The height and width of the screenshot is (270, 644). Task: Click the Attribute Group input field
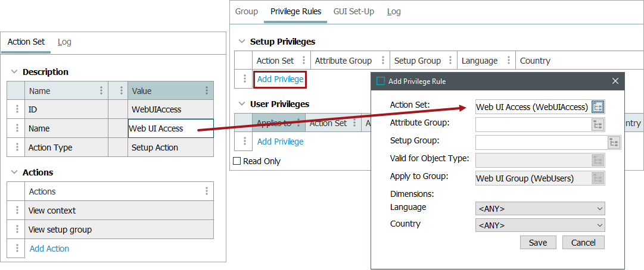[x=532, y=124]
